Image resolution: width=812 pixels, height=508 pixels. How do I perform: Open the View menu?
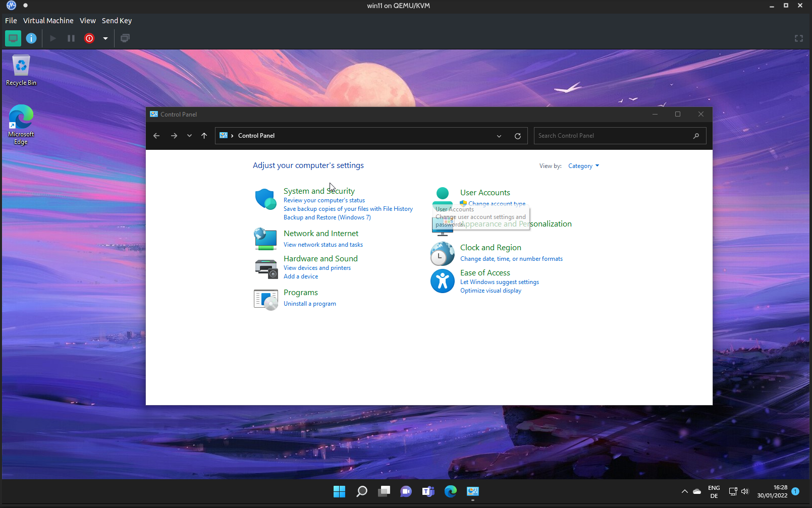click(x=88, y=21)
